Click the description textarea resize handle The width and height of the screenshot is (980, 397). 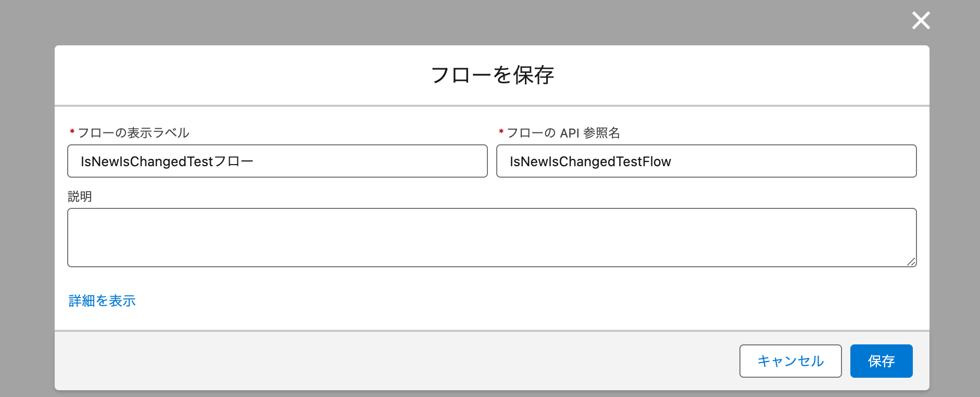(911, 262)
